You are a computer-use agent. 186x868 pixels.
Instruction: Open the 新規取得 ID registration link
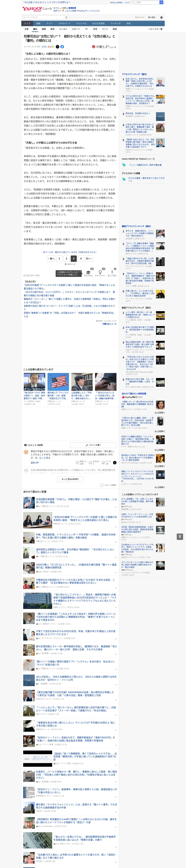point(72,8)
